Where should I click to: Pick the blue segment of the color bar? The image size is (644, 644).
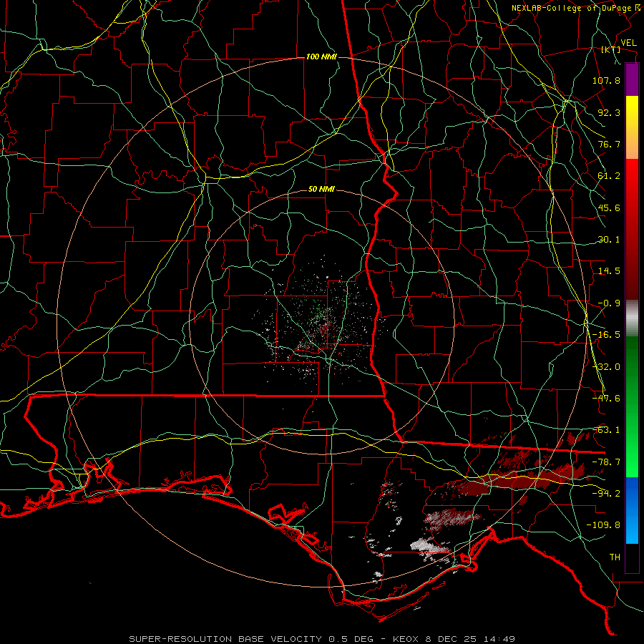pyautogui.click(x=632, y=510)
